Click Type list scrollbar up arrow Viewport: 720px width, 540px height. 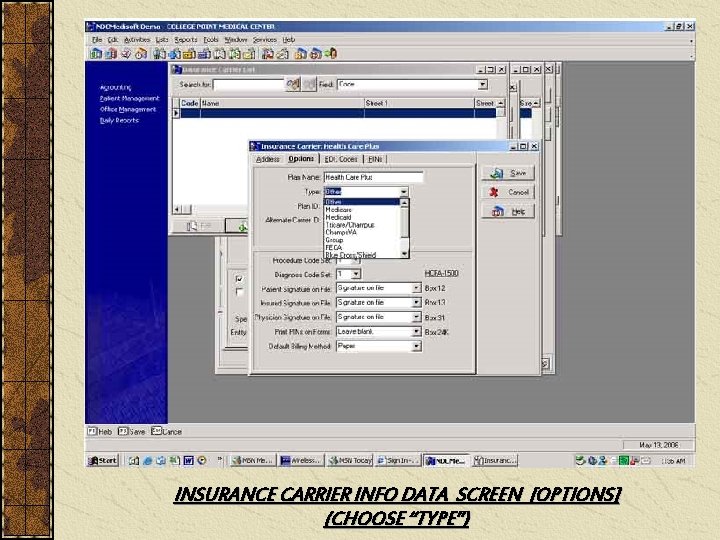pyautogui.click(x=404, y=202)
